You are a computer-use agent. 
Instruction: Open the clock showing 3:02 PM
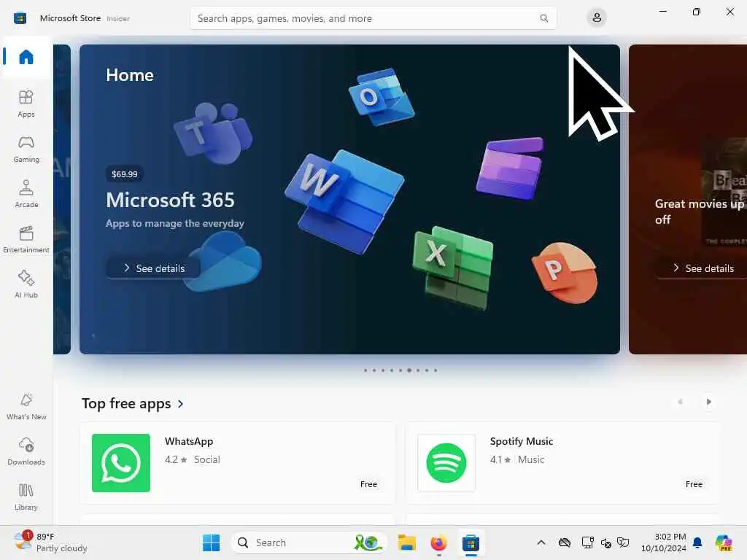point(663,542)
